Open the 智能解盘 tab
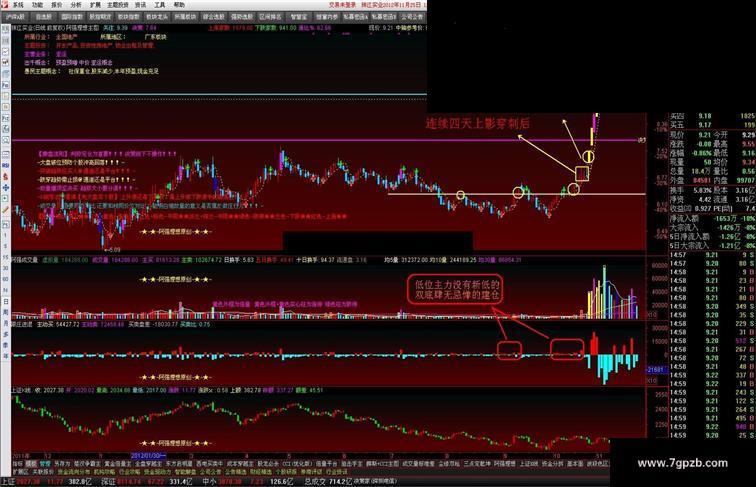Image resolution: width=756 pixels, height=487 pixels. (x=185, y=472)
